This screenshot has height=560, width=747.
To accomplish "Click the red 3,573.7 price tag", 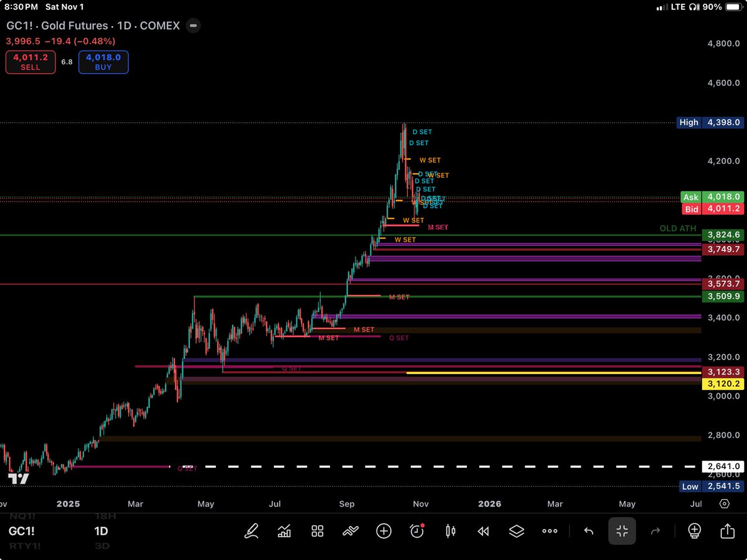I will pyautogui.click(x=723, y=284).
